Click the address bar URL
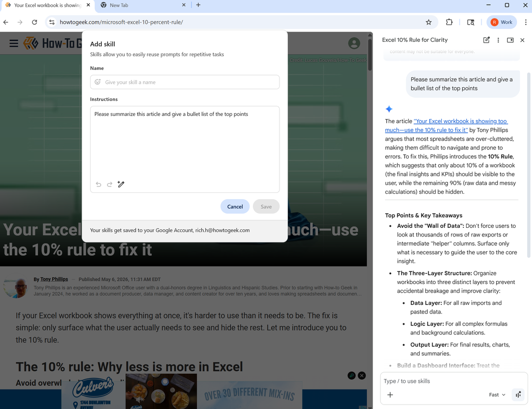The width and height of the screenshot is (532, 409). tap(121, 22)
